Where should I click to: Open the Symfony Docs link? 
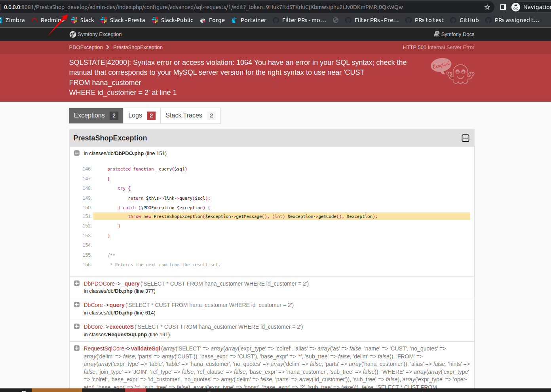tap(458, 34)
